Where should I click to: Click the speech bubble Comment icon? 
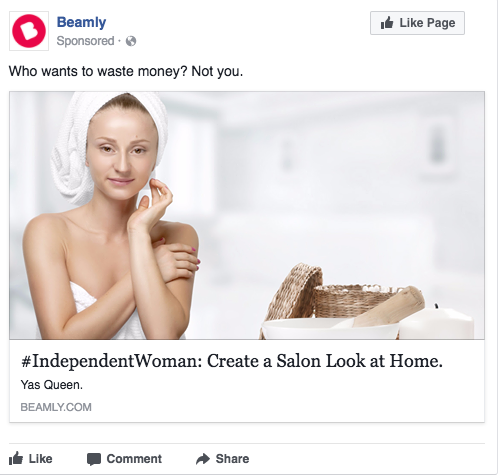94,459
